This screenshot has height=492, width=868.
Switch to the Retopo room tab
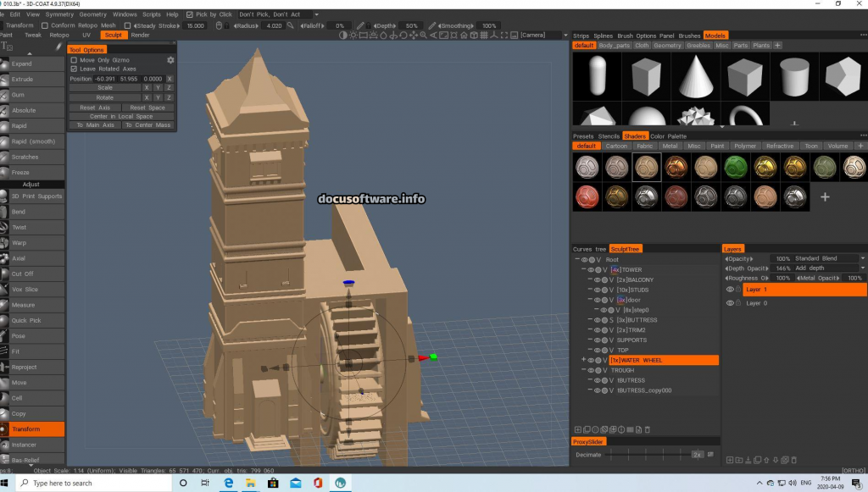pos(59,35)
